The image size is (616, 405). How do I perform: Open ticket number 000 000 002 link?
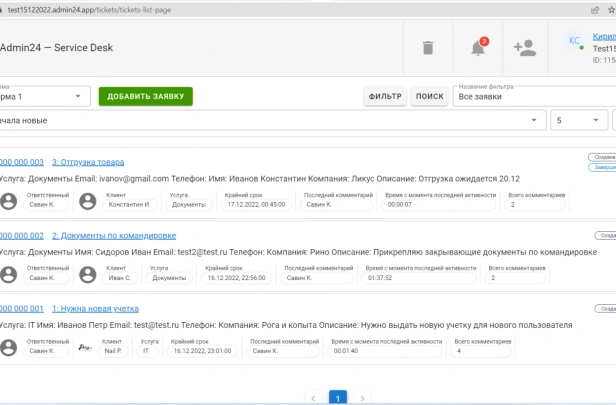[22, 236]
